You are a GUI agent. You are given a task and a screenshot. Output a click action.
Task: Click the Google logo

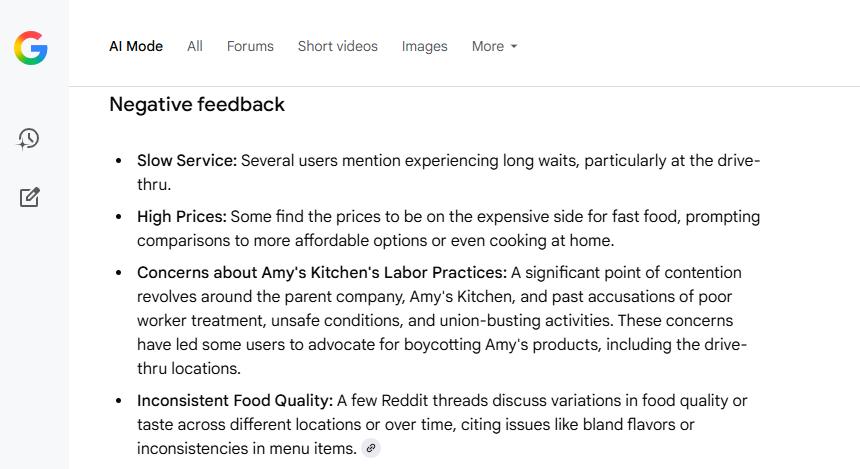pyautogui.click(x=31, y=48)
